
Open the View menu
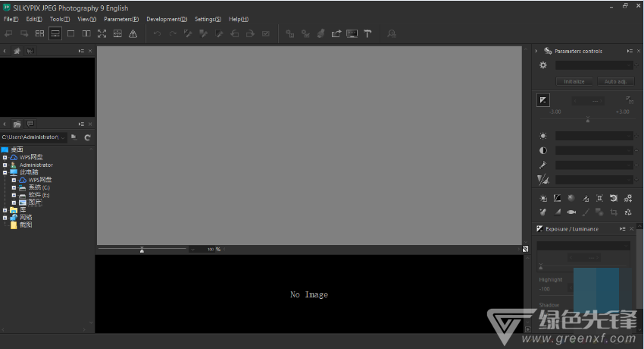tap(86, 19)
